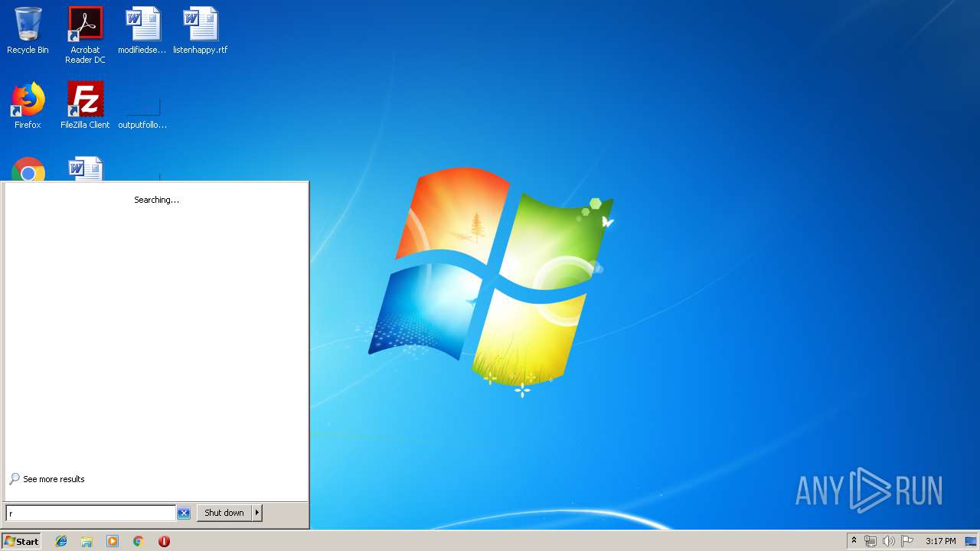Clear the Start menu search box

[x=184, y=513]
